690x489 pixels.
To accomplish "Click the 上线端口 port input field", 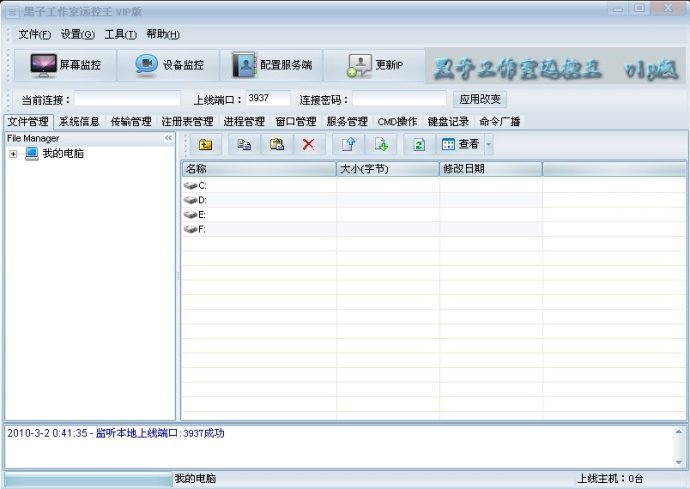I will coord(267,99).
